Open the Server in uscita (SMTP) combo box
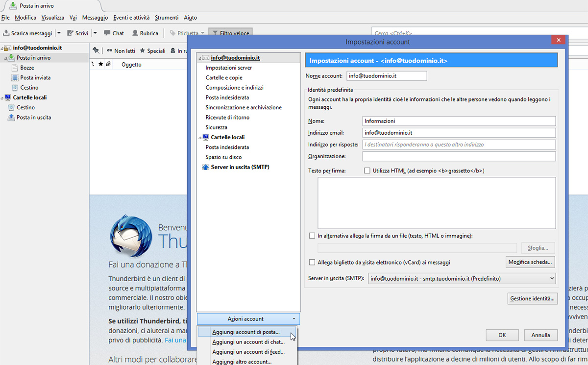The height and width of the screenshot is (365, 588). 462,279
